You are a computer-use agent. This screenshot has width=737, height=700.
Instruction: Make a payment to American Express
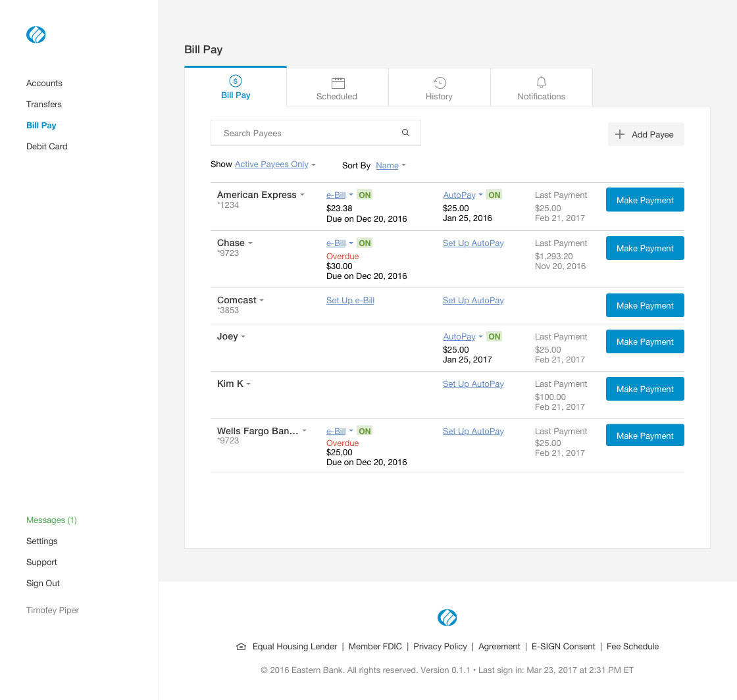pyautogui.click(x=645, y=200)
